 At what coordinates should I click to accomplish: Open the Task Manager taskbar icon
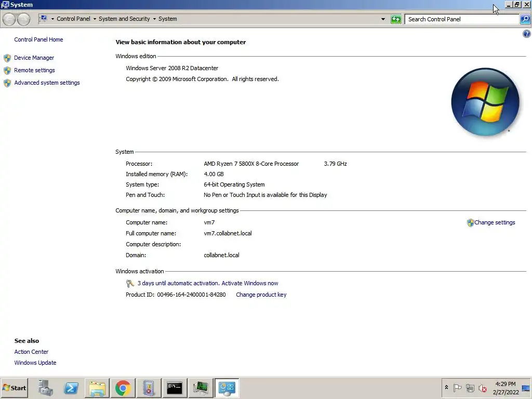(x=201, y=388)
